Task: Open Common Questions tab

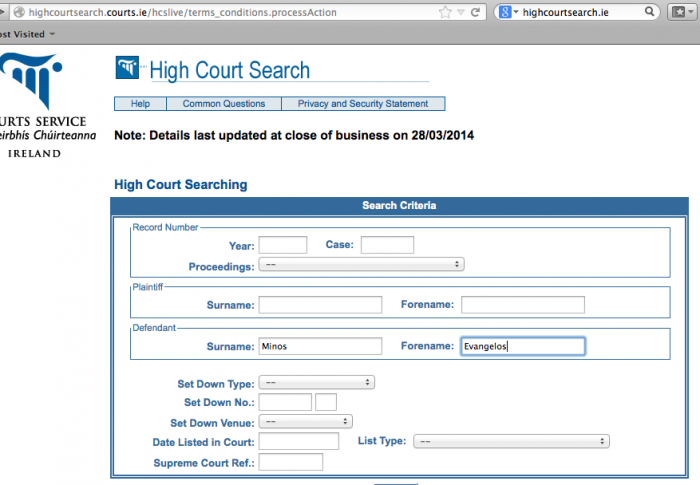Action: (x=224, y=104)
